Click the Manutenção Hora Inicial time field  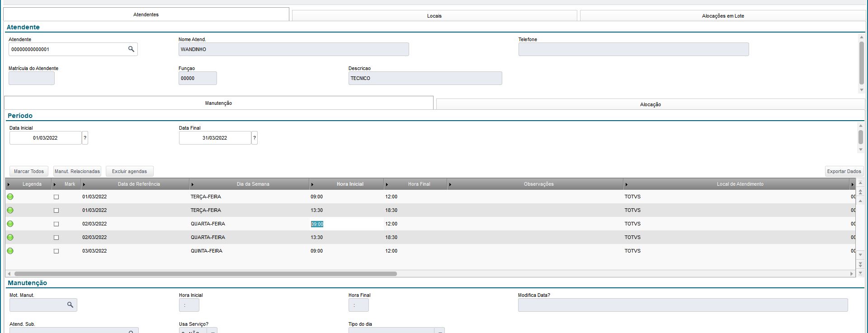pos(189,305)
